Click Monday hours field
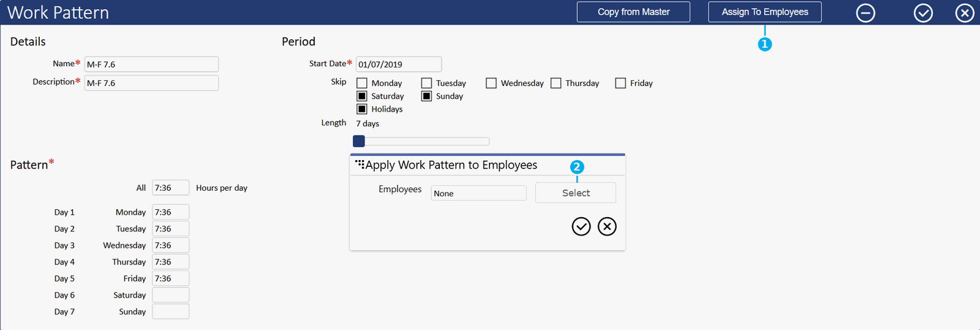Viewport: 980px width, 330px height. 170,212
